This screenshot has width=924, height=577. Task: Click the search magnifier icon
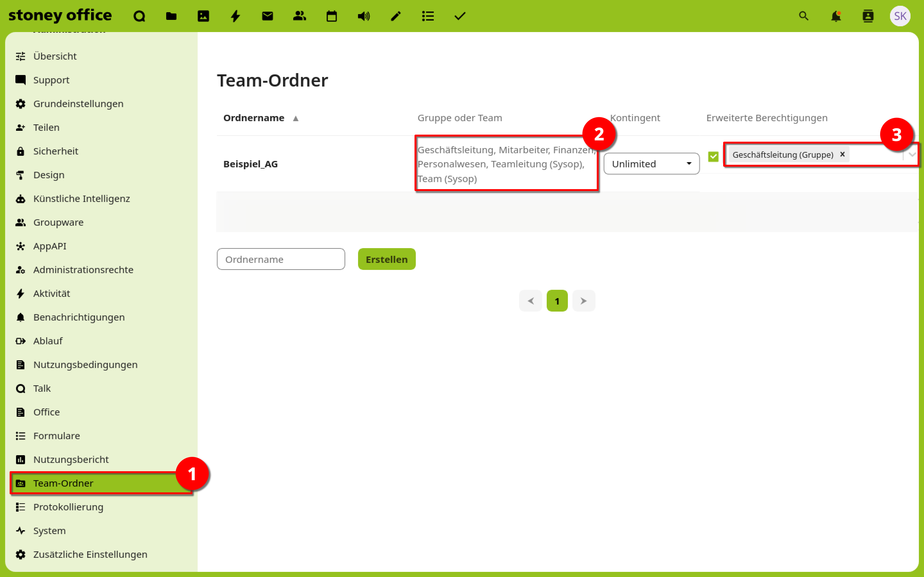point(803,16)
